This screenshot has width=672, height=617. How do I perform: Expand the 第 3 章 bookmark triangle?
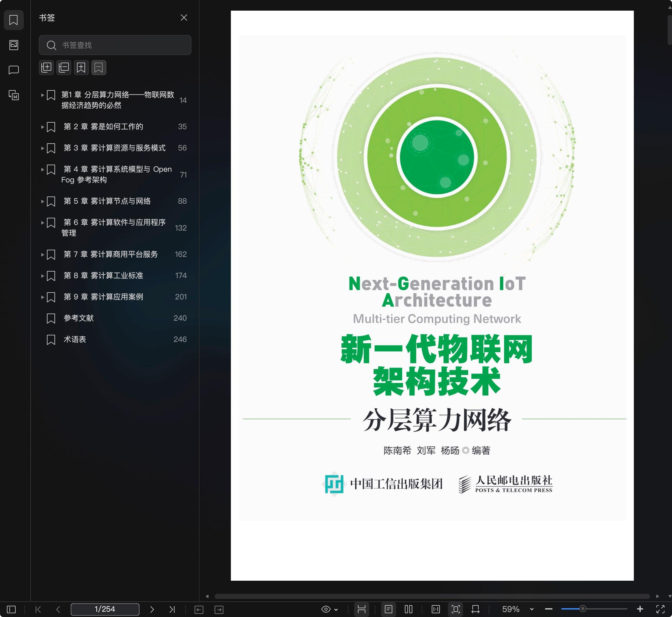[43, 148]
